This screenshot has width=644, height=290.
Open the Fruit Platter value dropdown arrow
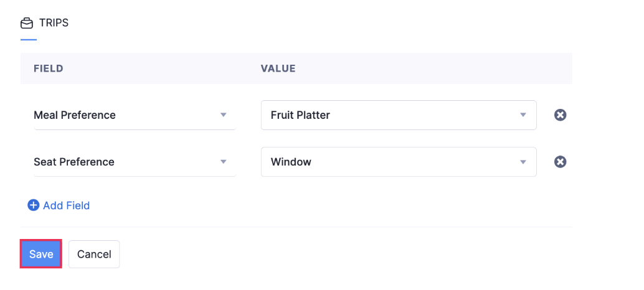(523, 115)
